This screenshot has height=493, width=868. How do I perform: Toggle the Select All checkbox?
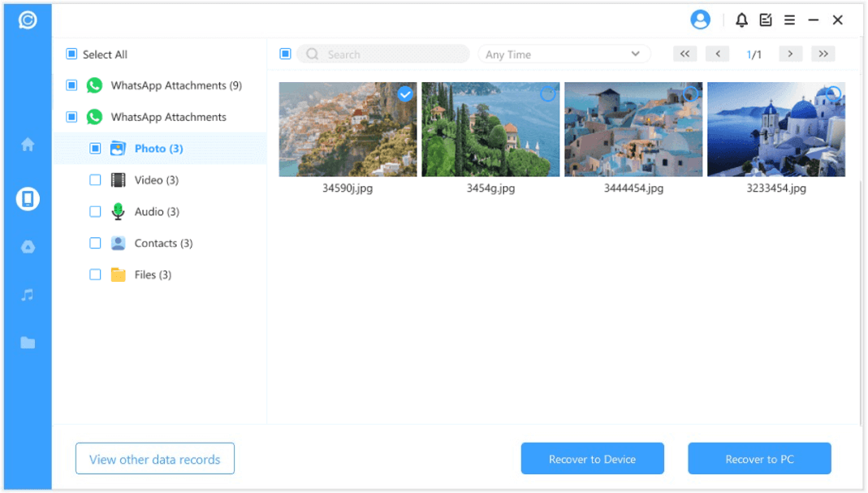click(71, 54)
